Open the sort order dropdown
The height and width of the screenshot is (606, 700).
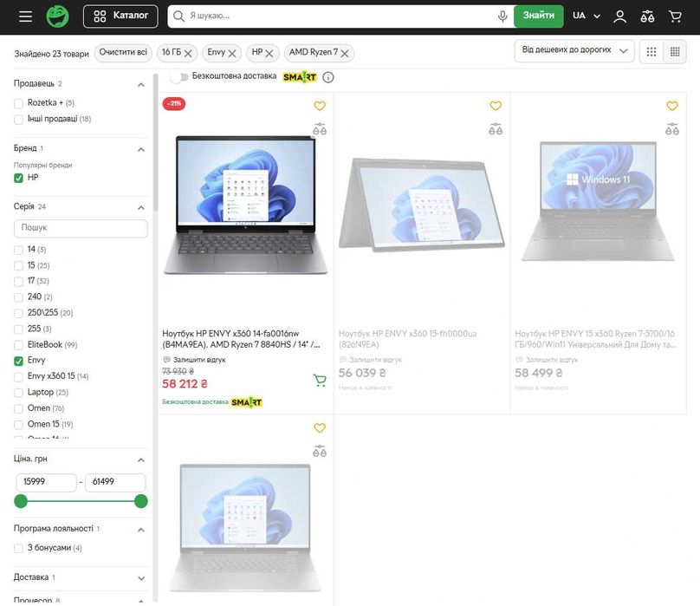574,51
